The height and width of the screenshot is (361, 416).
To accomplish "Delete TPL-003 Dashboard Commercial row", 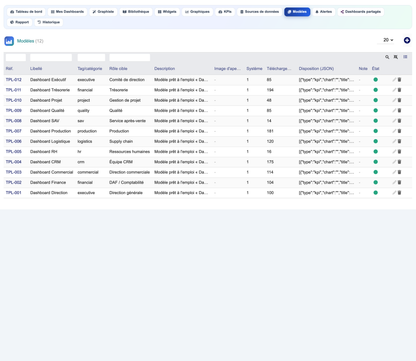I will coord(399,172).
